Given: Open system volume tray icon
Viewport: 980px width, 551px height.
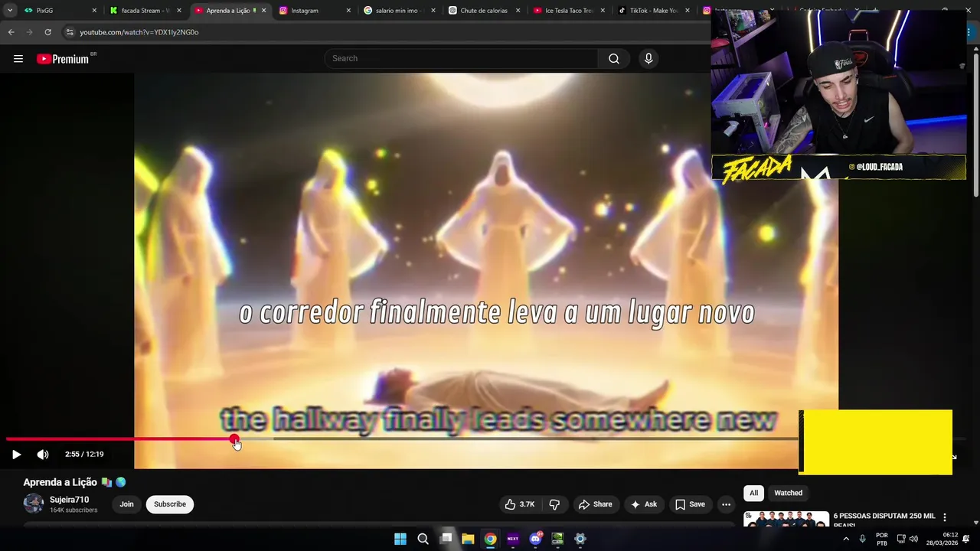Looking at the screenshot, I should [913, 539].
